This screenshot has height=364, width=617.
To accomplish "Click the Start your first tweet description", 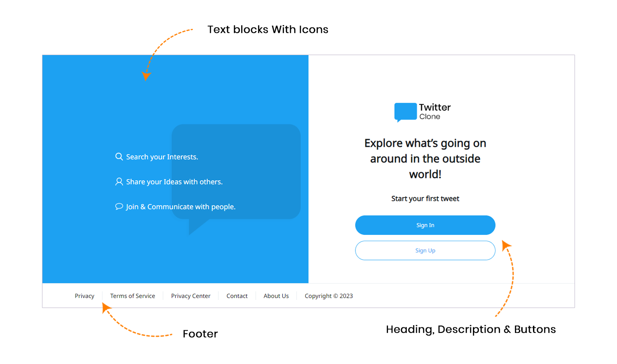I will 425,199.
